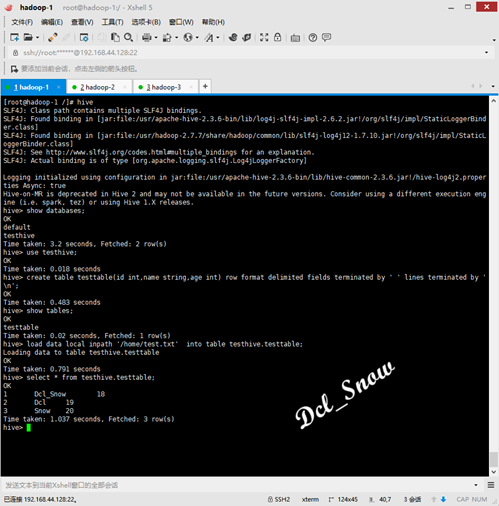Click the globe encoding toolbar icon
This screenshot has height=506, width=499.
[188, 37]
